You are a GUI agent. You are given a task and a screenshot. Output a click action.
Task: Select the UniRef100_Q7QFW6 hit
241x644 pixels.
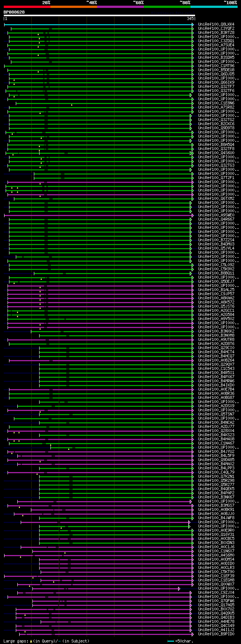coord(216,601)
